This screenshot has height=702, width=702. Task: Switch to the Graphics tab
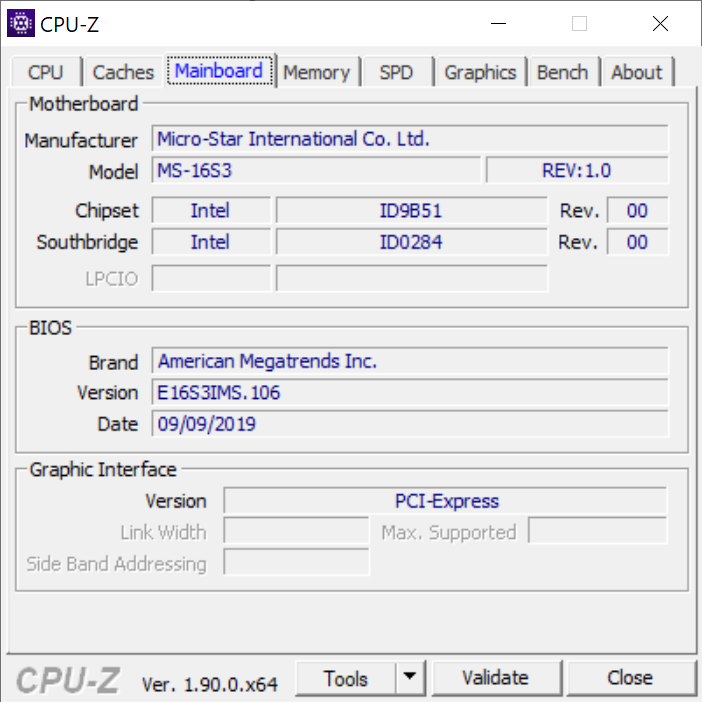[x=480, y=72]
